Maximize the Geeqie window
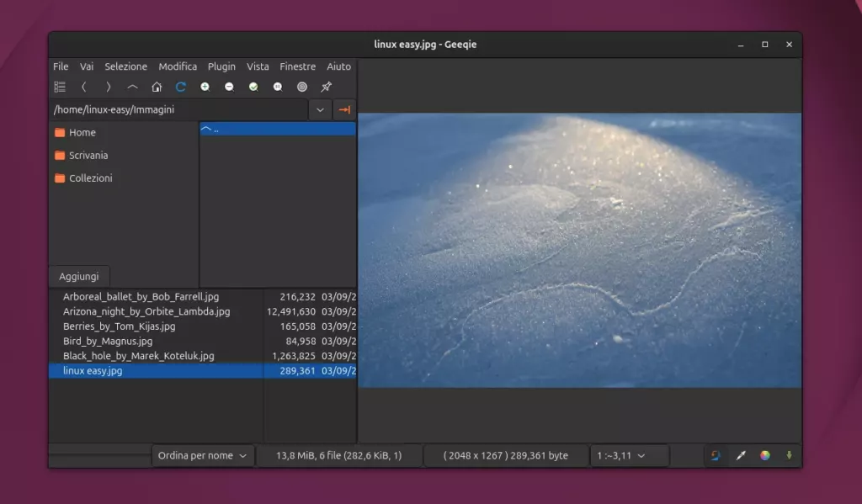Image resolution: width=862 pixels, height=504 pixels. (764, 45)
